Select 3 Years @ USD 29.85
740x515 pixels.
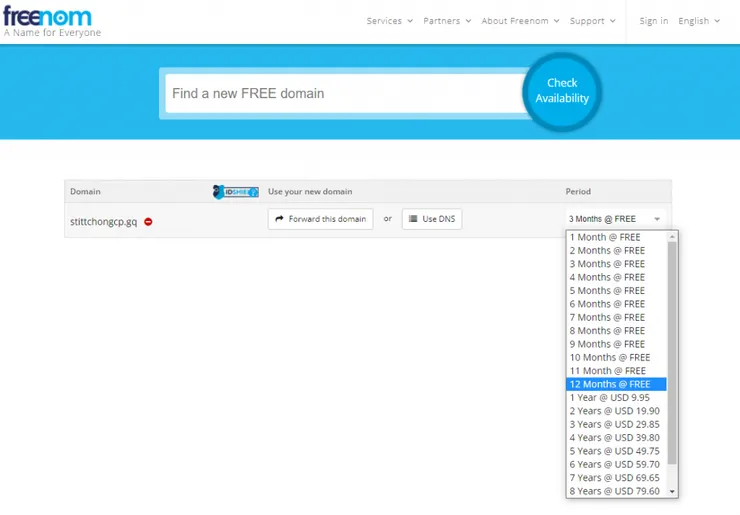tap(616, 424)
